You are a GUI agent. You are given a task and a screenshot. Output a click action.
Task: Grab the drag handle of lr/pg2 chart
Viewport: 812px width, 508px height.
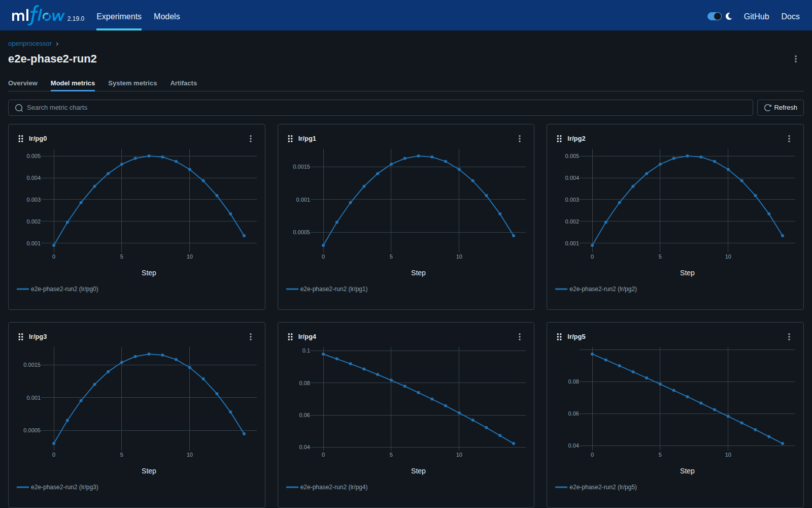pos(559,139)
